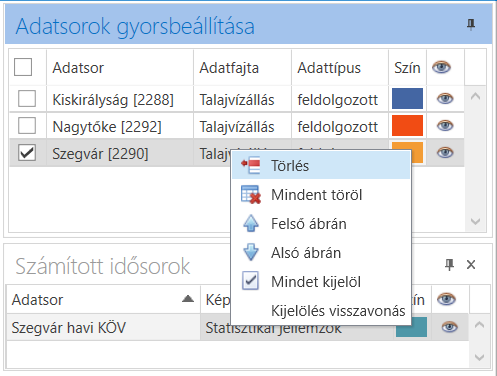Pin the Számított idősorok panel
This screenshot has width=497, height=376.
coord(449,265)
